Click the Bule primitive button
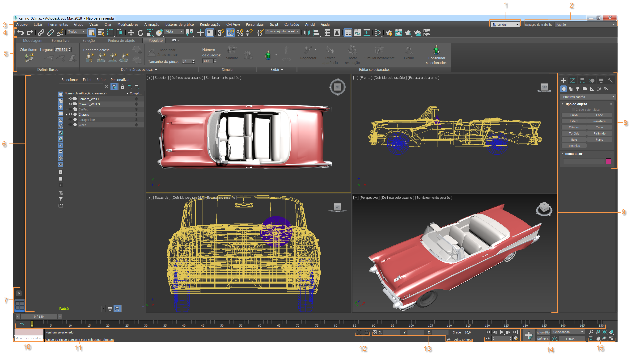This screenshot has height=354, width=644. click(x=574, y=140)
